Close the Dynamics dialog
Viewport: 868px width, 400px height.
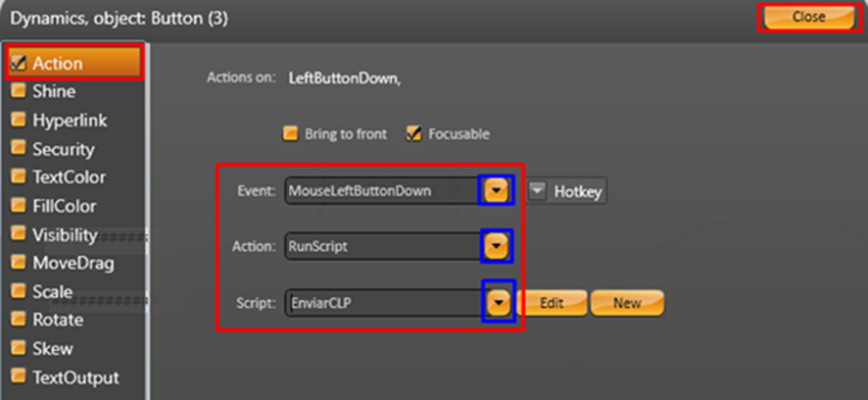(x=808, y=17)
